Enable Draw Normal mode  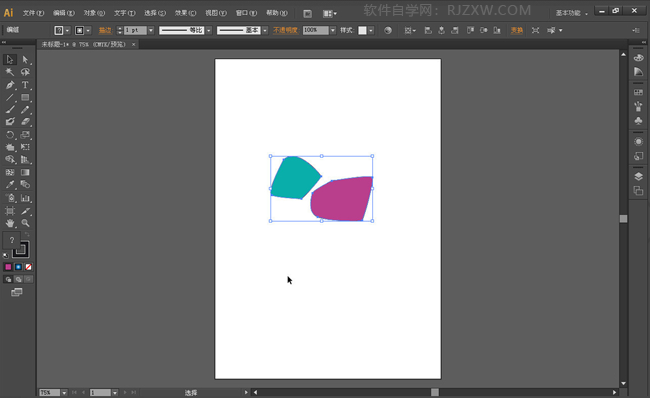[x=8, y=279]
